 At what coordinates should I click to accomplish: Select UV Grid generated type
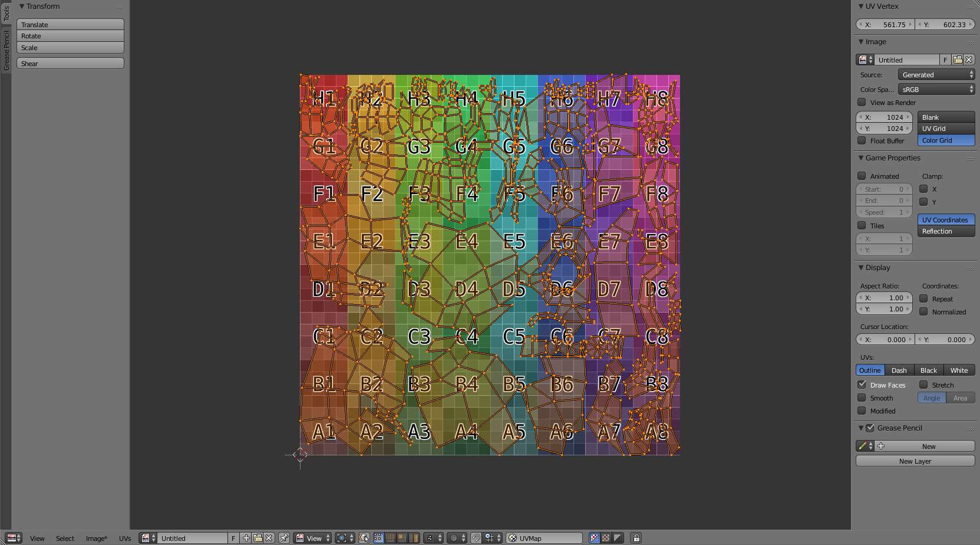(946, 129)
